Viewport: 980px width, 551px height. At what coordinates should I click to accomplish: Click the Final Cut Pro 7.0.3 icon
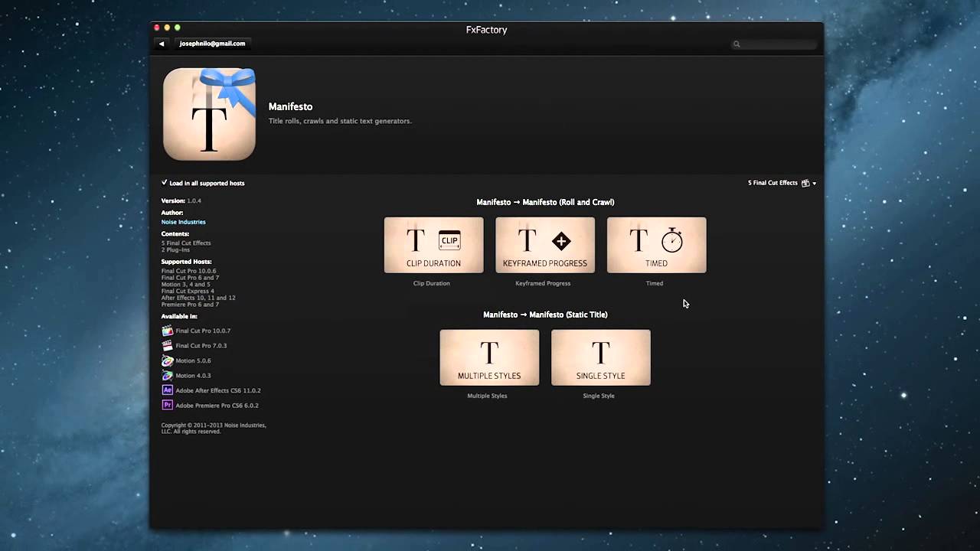pos(167,345)
